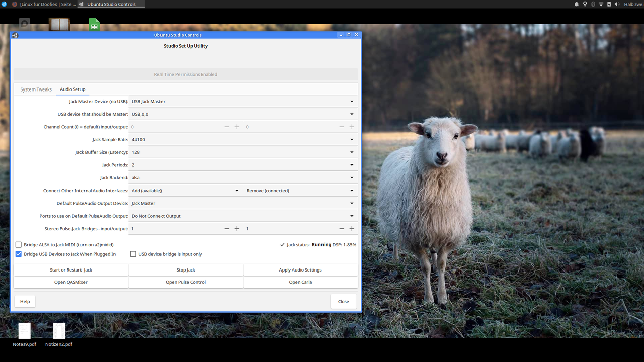Click the DSP: 1.85% readout
644x362 pixels.
pos(345,245)
